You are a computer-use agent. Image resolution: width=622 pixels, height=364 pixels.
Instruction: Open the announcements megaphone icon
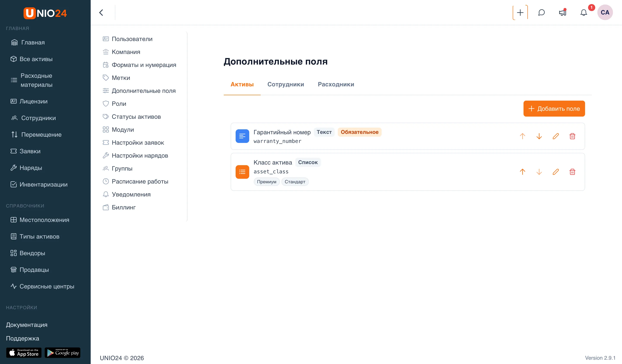coord(563,12)
